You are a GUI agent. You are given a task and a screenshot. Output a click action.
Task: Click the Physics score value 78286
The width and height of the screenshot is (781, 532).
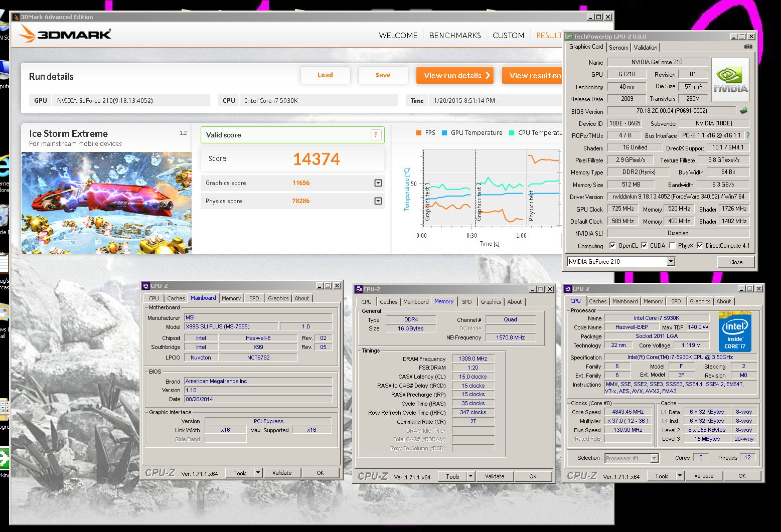(x=301, y=201)
